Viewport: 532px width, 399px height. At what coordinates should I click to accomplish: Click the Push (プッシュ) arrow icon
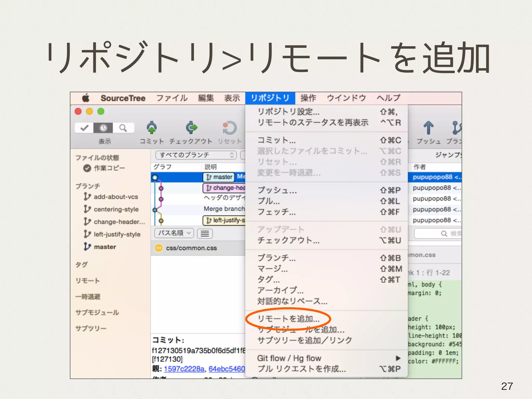[x=428, y=128]
